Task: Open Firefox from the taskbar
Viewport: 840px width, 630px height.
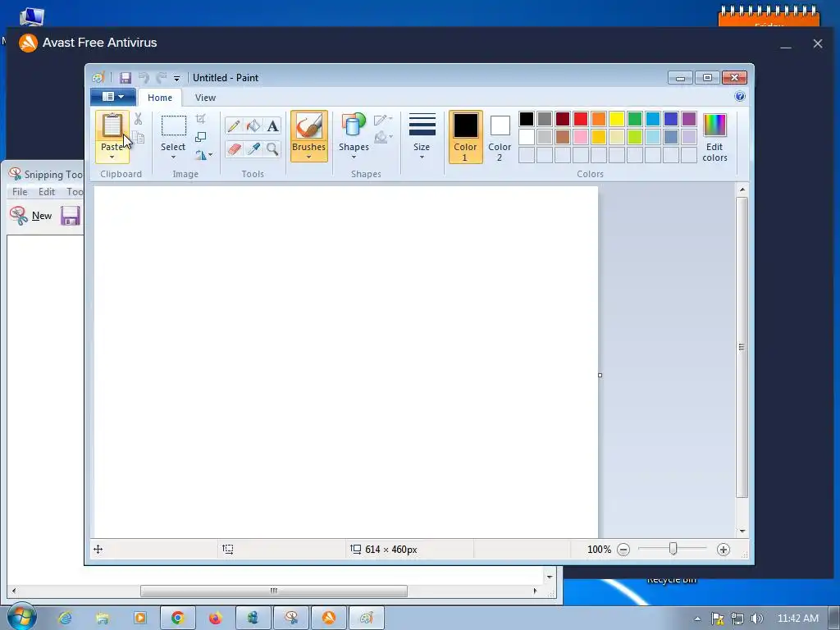Action: (x=216, y=618)
